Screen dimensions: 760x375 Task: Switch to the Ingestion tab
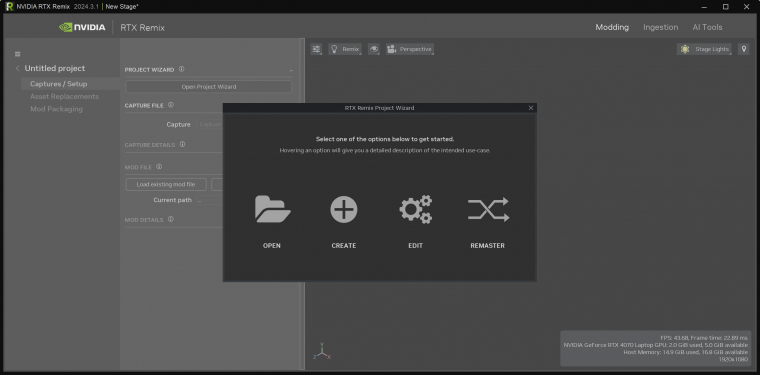point(661,27)
